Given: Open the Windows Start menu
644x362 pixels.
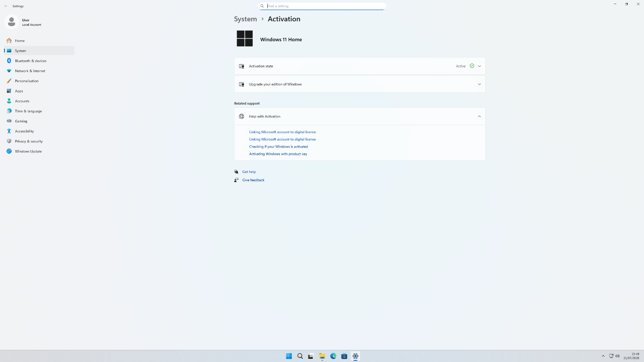Looking at the screenshot, I should (x=289, y=356).
